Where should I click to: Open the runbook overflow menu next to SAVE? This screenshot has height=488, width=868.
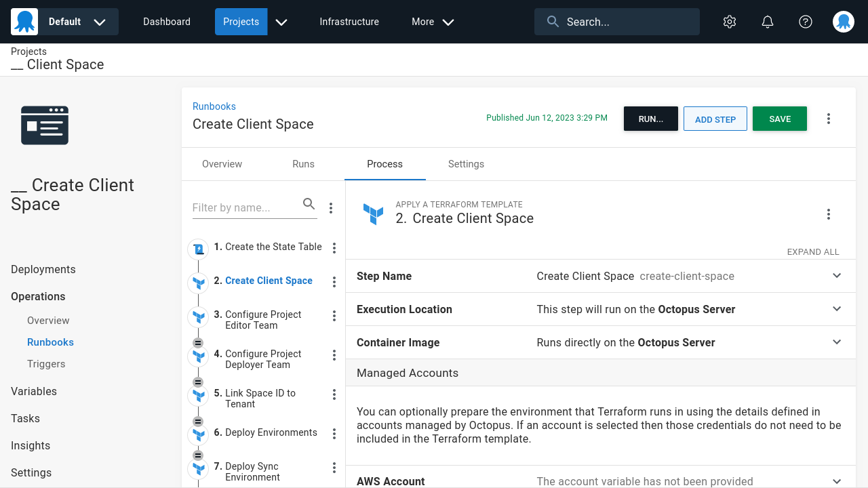(829, 118)
